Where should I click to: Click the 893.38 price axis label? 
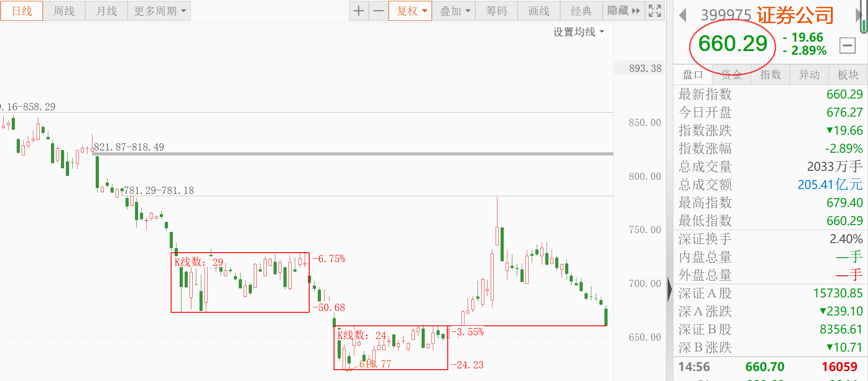(x=645, y=68)
